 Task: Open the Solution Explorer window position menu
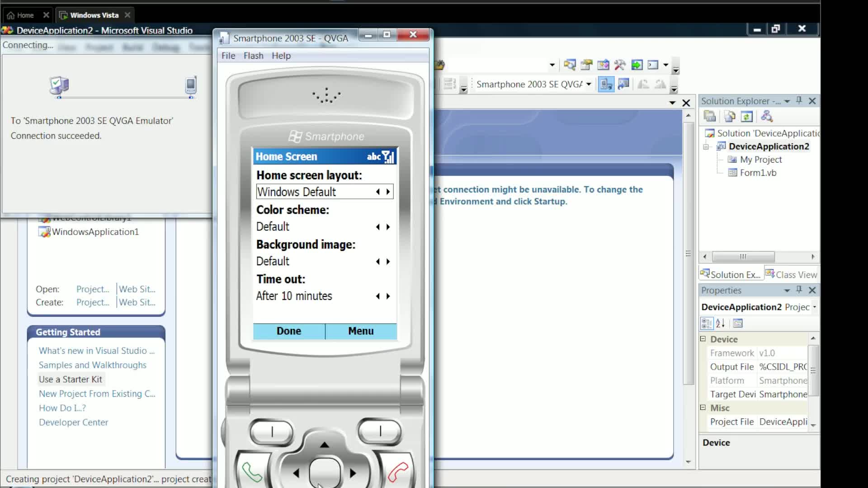click(x=787, y=101)
